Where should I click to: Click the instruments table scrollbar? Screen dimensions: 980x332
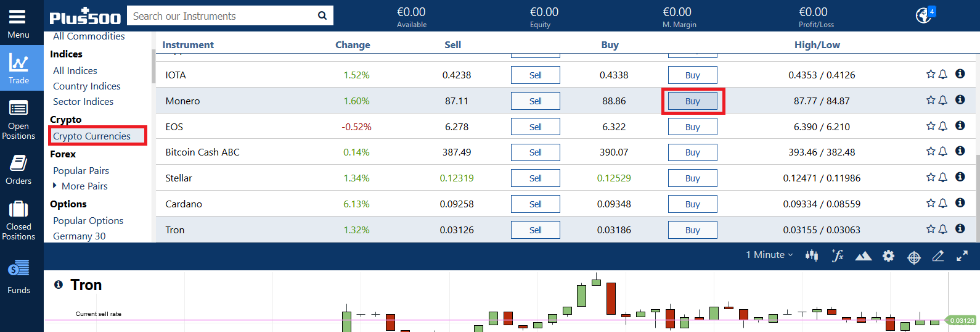(x=978, y=197)
